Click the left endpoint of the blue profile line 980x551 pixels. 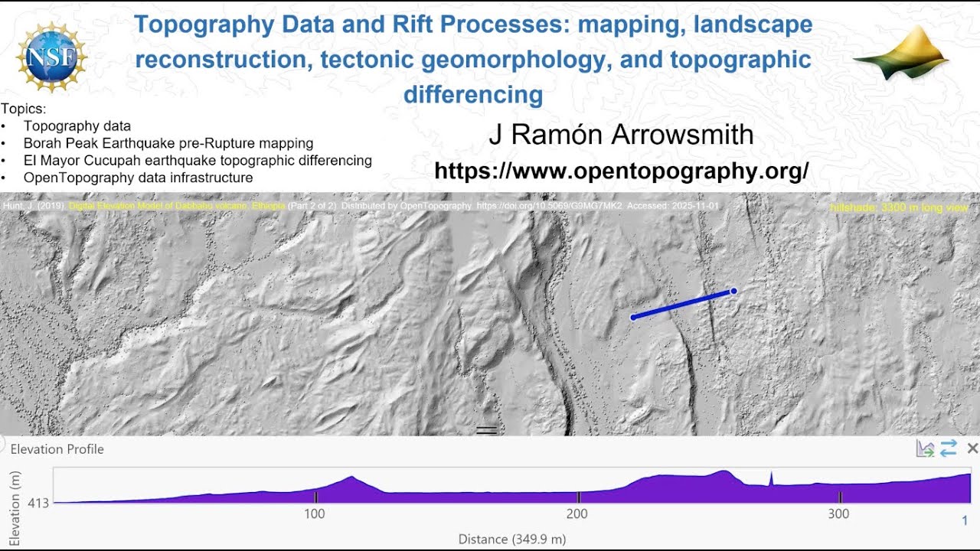point(633,317)
